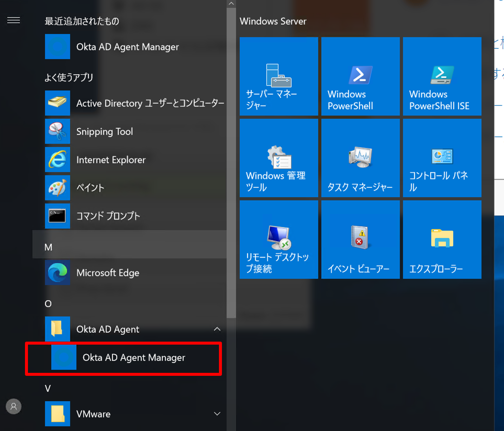Click the M letter group header

[x=130, y=244]
